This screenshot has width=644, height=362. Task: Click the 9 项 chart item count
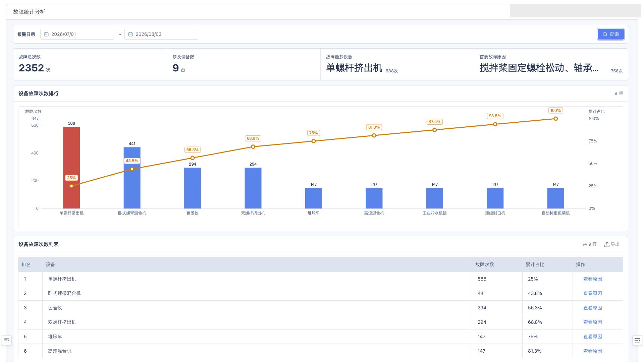point(619,94)
